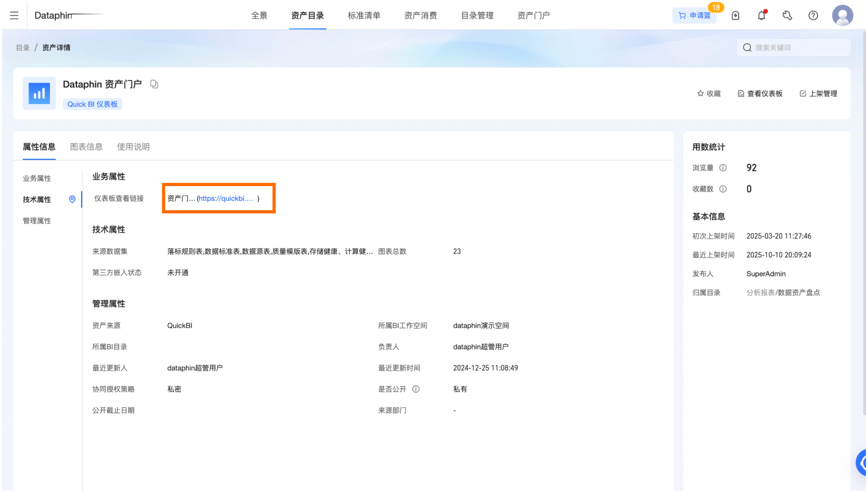Screen dimensions: 868x493
Task: Open the hamburger navigation menu
Action: click(14, 16)
